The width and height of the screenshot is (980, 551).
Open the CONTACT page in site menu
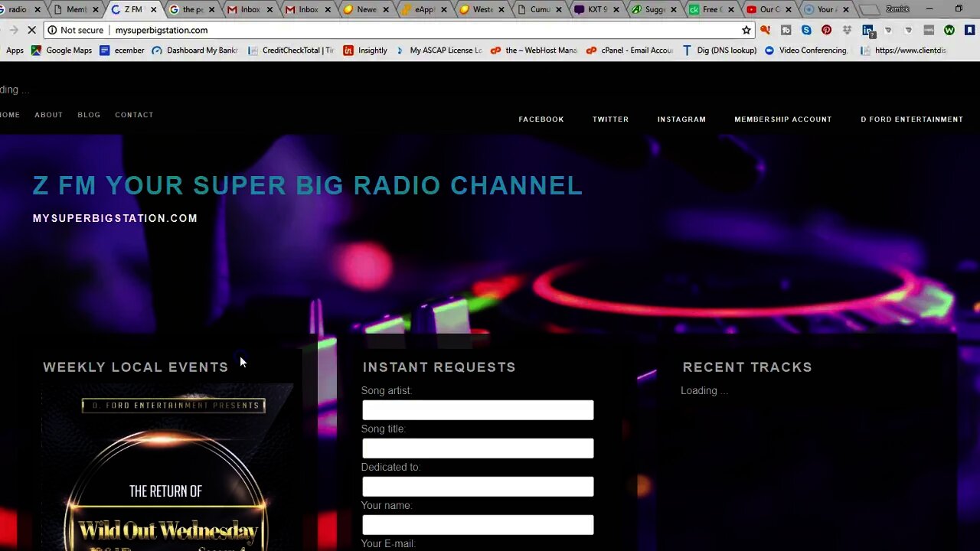(x=134, y=115)
